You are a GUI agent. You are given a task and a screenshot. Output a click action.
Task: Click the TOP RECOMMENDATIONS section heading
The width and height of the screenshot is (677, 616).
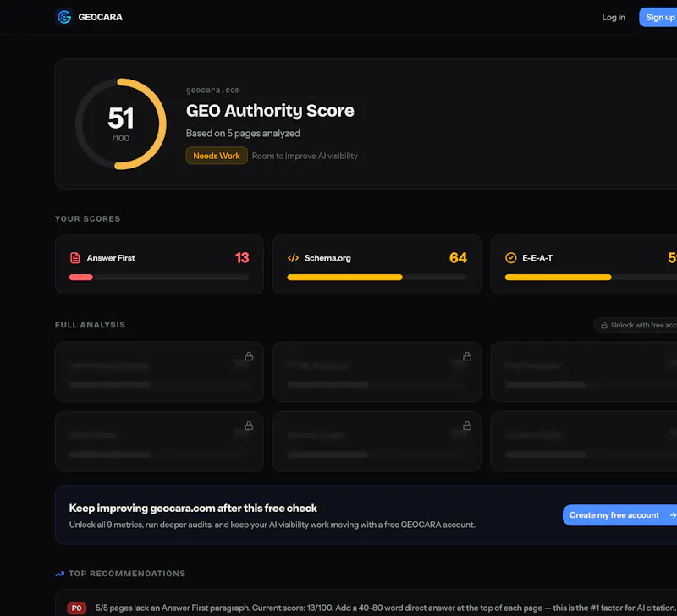click(128, 574)
